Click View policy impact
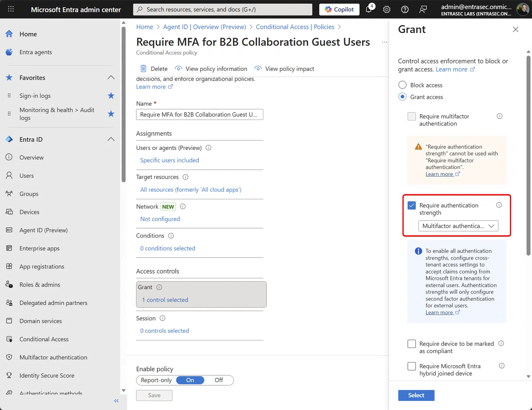 click(285, 69)
